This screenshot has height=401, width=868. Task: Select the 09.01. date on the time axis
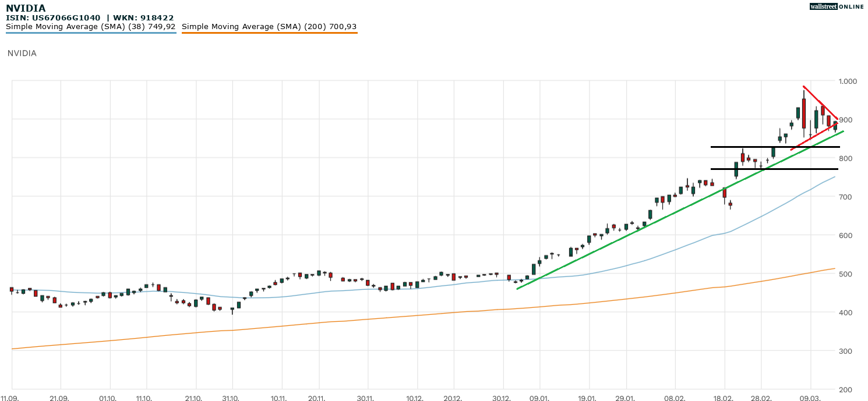click(x=539, y=398)
